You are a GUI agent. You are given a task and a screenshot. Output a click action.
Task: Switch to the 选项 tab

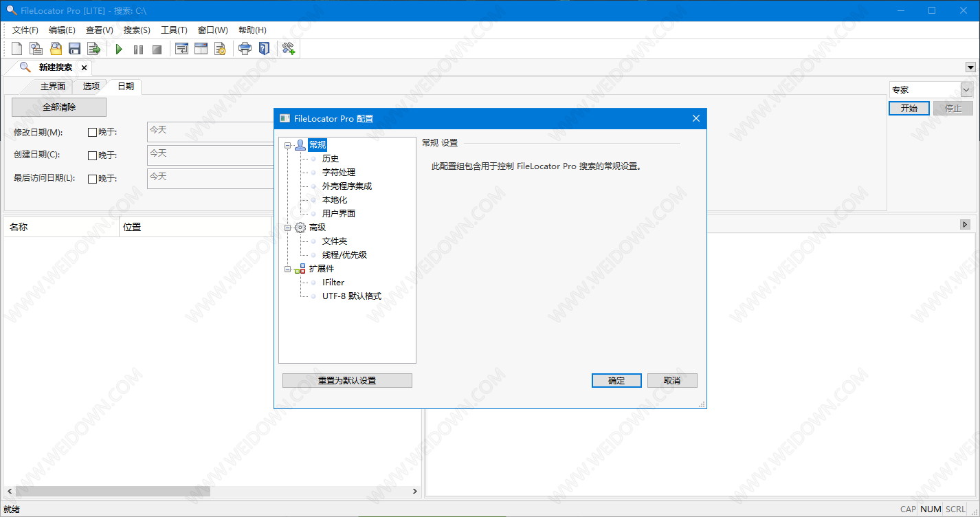91,87
